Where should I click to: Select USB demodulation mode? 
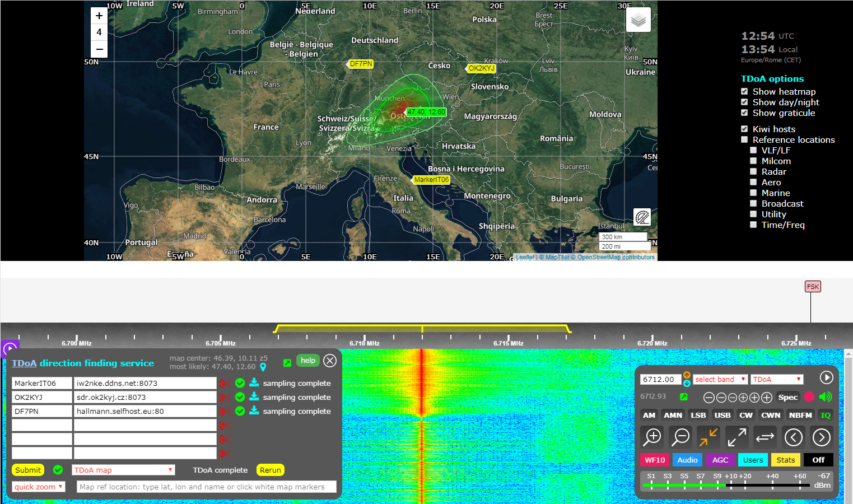pos(723,415)
